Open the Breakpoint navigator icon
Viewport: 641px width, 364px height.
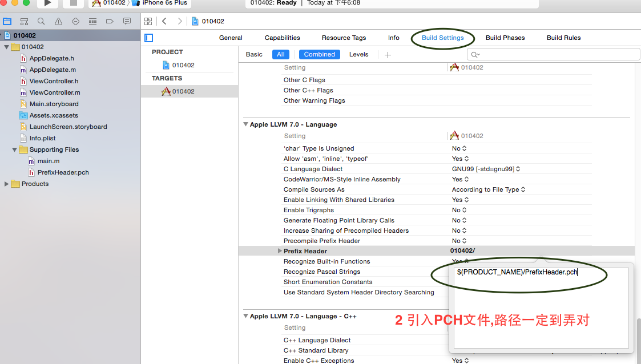[x=110, y=22]
